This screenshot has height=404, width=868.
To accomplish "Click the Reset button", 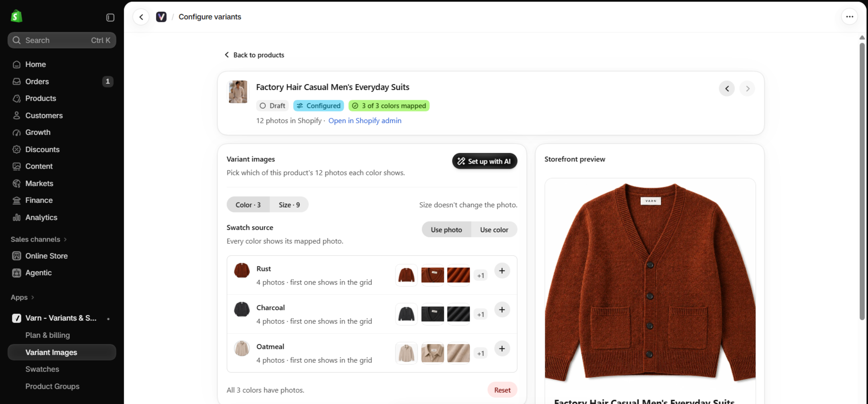I will (502, 390).
